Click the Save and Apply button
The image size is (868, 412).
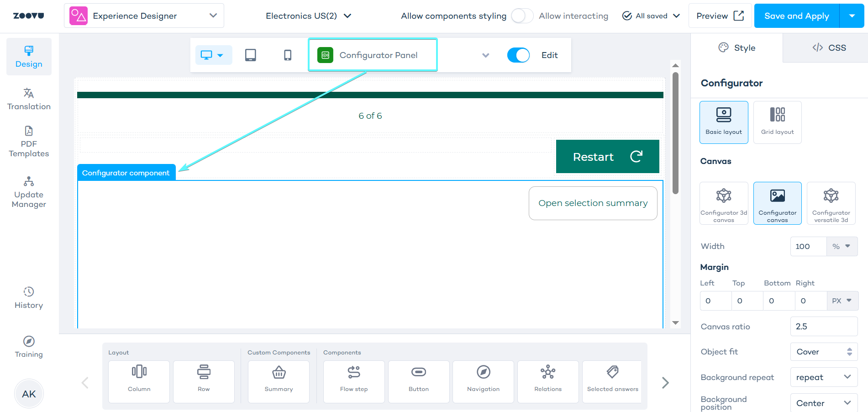tap(796, 16)
